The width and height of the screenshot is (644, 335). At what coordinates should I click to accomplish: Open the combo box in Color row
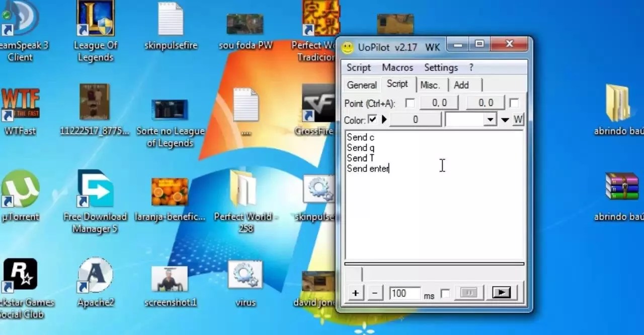point(490,120)
